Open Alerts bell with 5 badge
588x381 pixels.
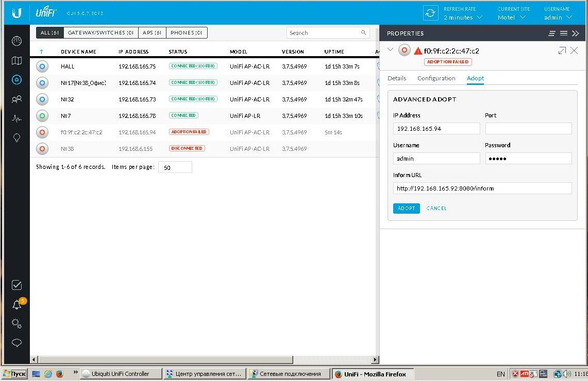tap(17, 304)
